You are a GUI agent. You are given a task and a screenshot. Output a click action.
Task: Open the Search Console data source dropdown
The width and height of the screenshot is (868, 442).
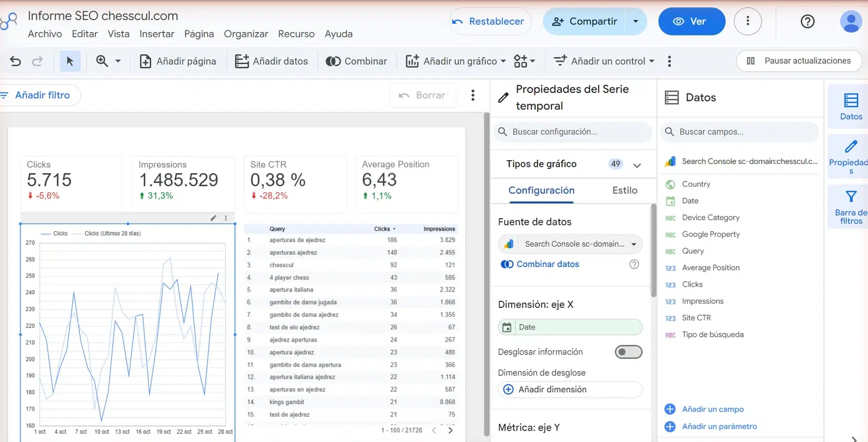click(570, 244)
